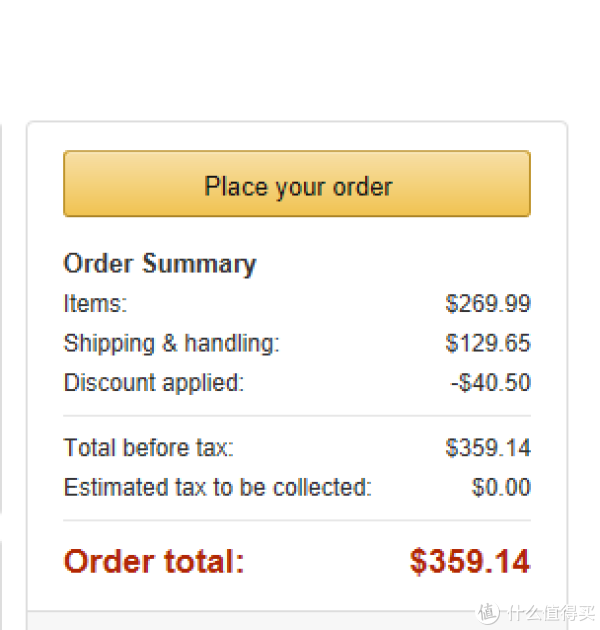Select the $129.65 shipping amount
The width and height of the screenshot is (600, 630).
pyautogui.click(x=488, y=343)
